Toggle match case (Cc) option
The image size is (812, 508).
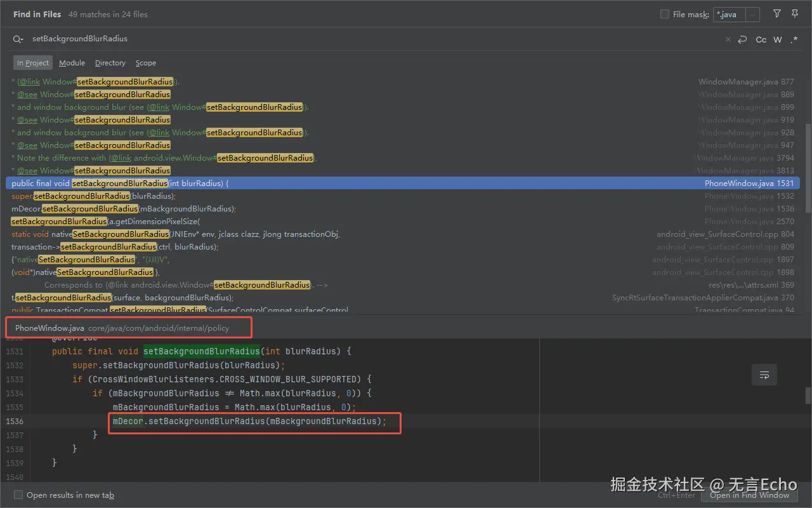(761, 39)
